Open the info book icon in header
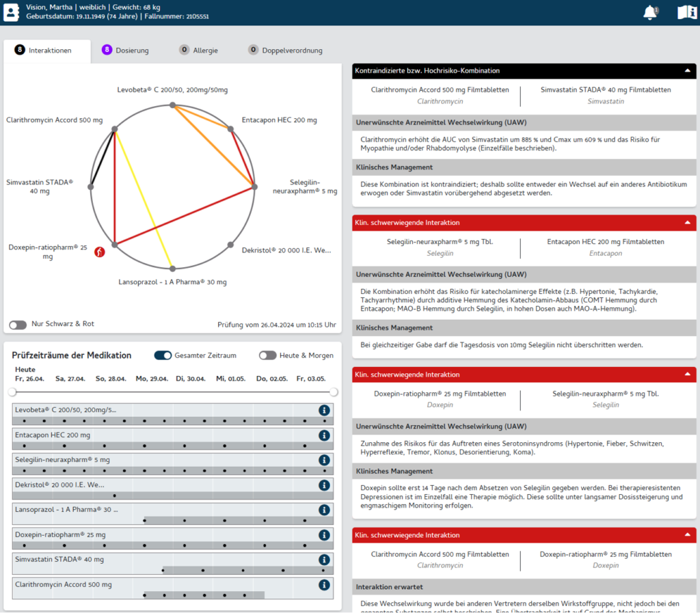 pos(686,12)
